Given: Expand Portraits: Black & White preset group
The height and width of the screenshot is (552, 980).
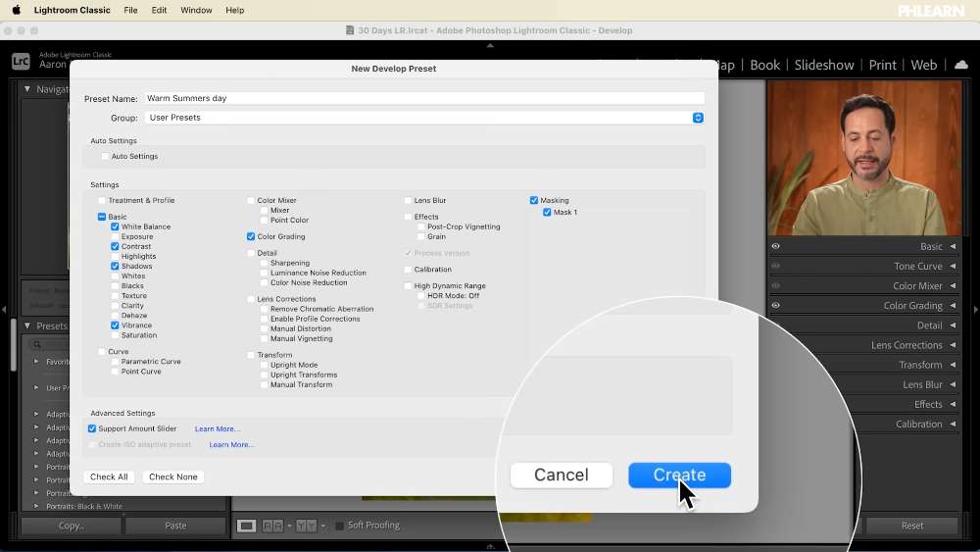Looking at the screenshot, I should click(x=36, y=506).
